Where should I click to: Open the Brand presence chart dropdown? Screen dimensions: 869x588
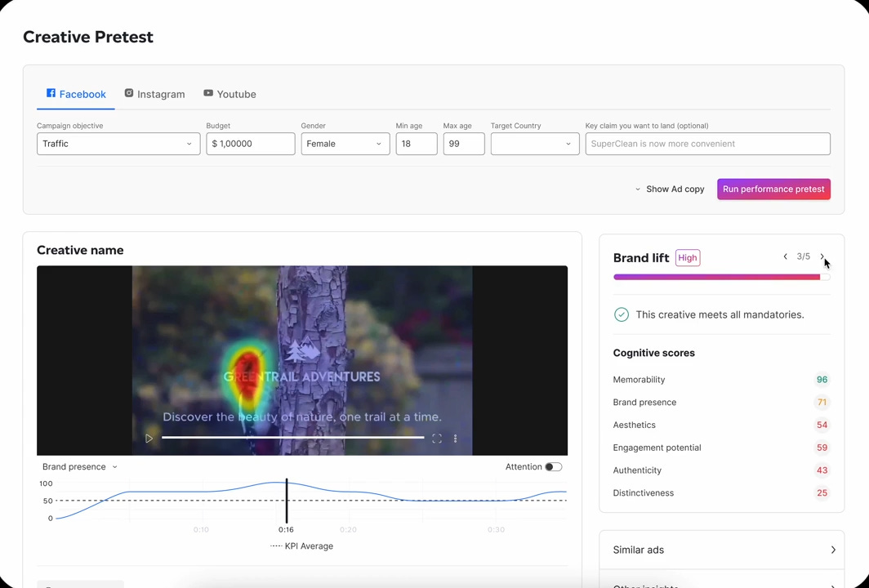[80, 466]
